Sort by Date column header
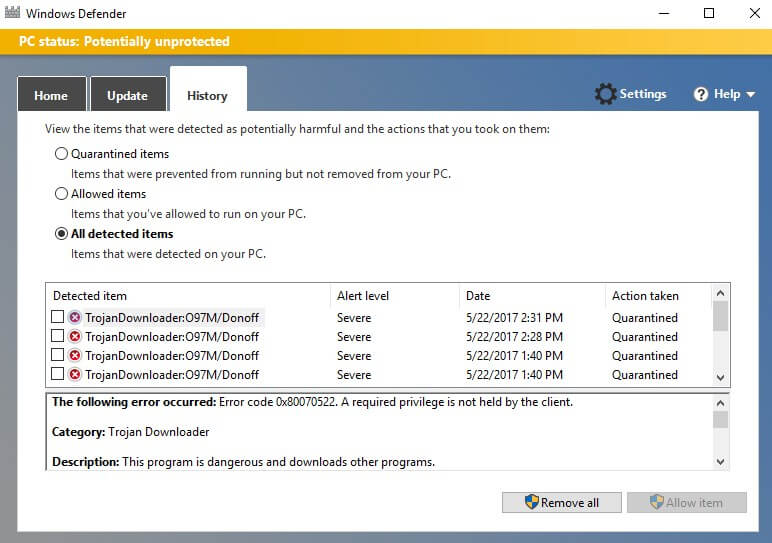Viewport: 772px width, 543px height. pos(532,295)
